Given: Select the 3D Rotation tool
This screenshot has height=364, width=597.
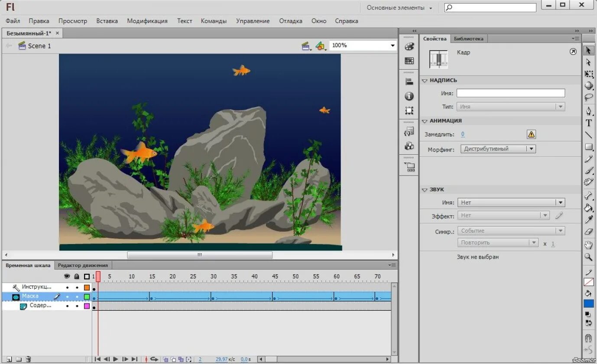Looking at the screenshot, I should pos(588,85).
